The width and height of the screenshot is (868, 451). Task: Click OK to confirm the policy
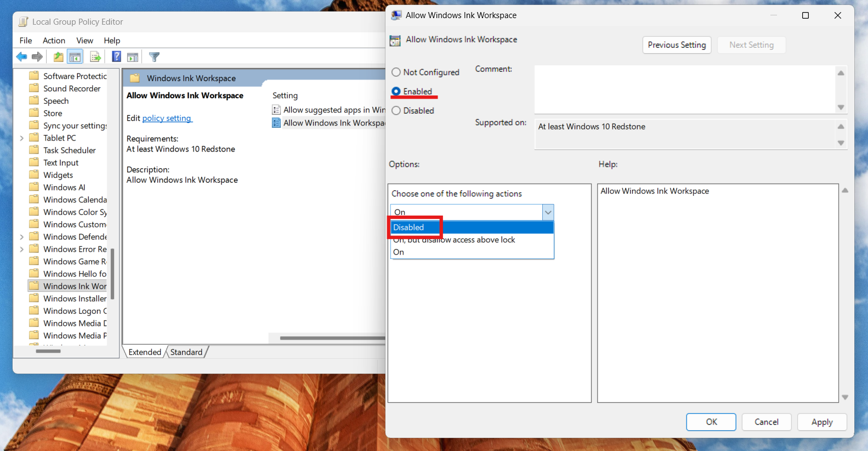pos(711,422)
